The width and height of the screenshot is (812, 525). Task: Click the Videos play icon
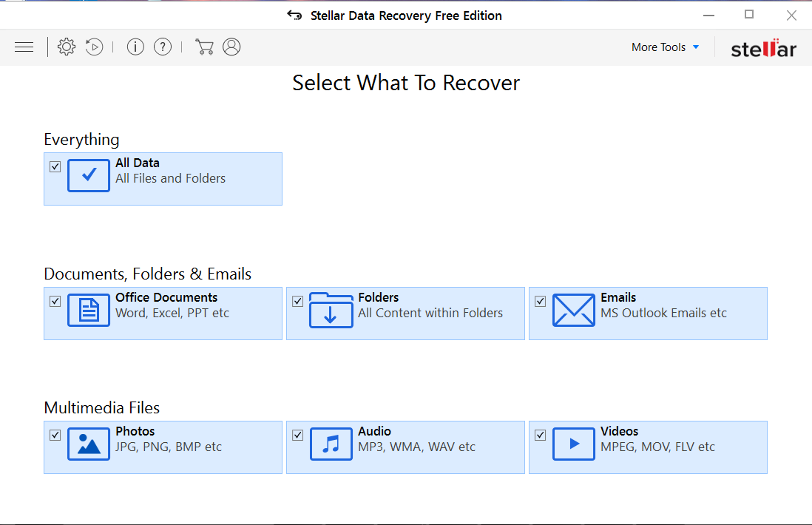coord(573,444)
